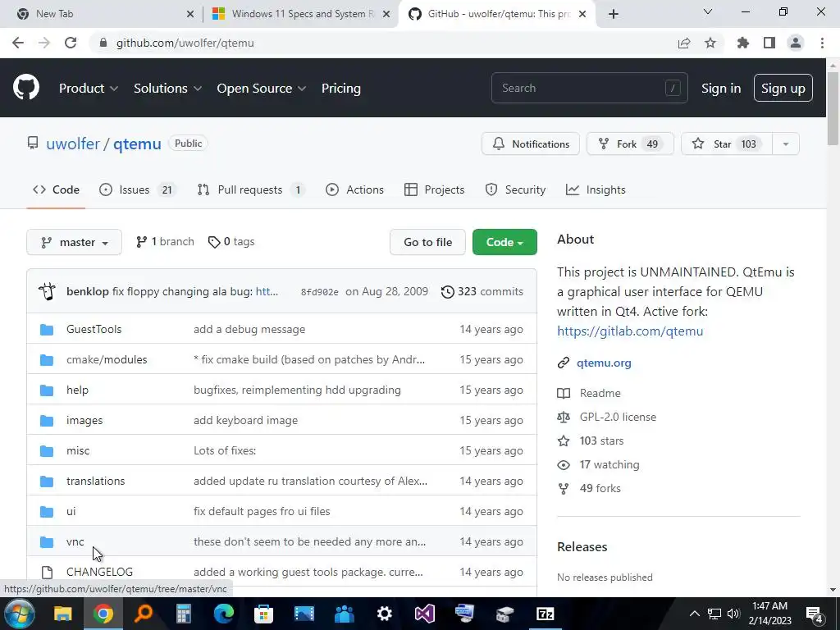This screenshot has height=630, width=840.
Task: Open the Star lists dropdown arrow
Action: (785, 144)
